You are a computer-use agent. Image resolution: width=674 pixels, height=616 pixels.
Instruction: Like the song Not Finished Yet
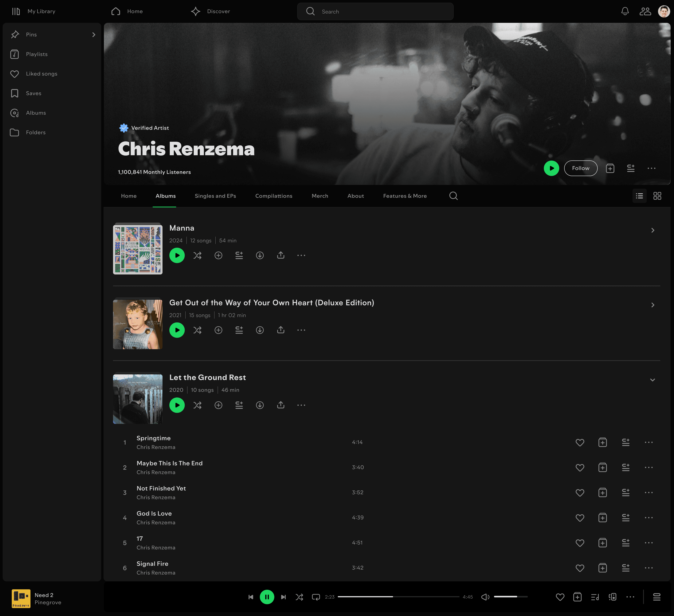[x=580, y=493]
